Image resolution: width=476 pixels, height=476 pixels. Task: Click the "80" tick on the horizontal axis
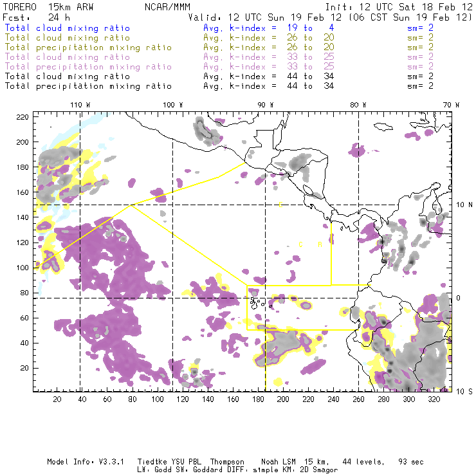(133, 399)
